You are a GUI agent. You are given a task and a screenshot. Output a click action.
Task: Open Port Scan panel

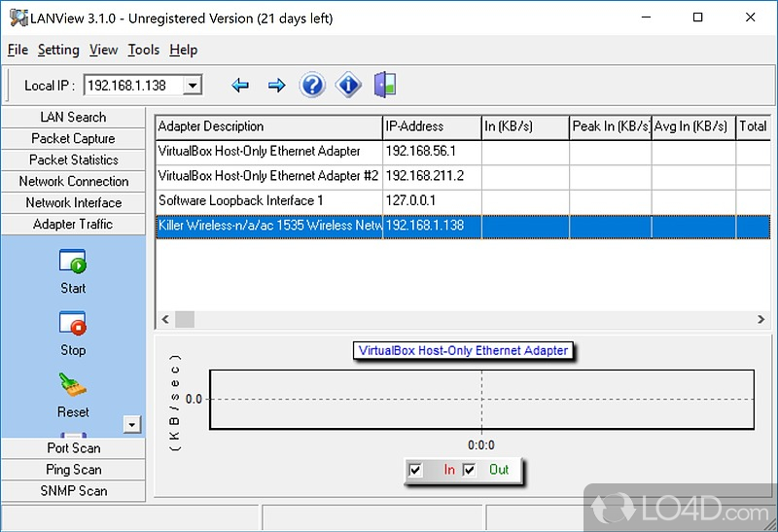[x=74, y=448]
